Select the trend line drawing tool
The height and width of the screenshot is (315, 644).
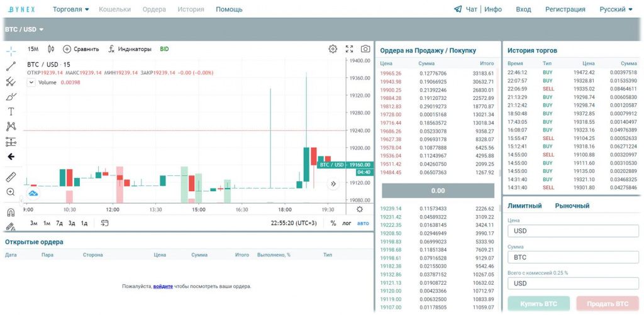point(11,65)
